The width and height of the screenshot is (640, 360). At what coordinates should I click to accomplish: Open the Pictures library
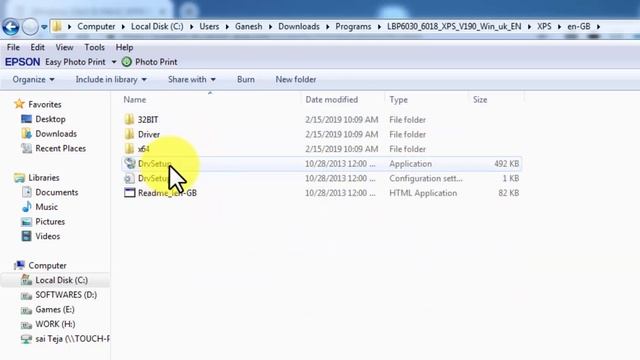50,222
